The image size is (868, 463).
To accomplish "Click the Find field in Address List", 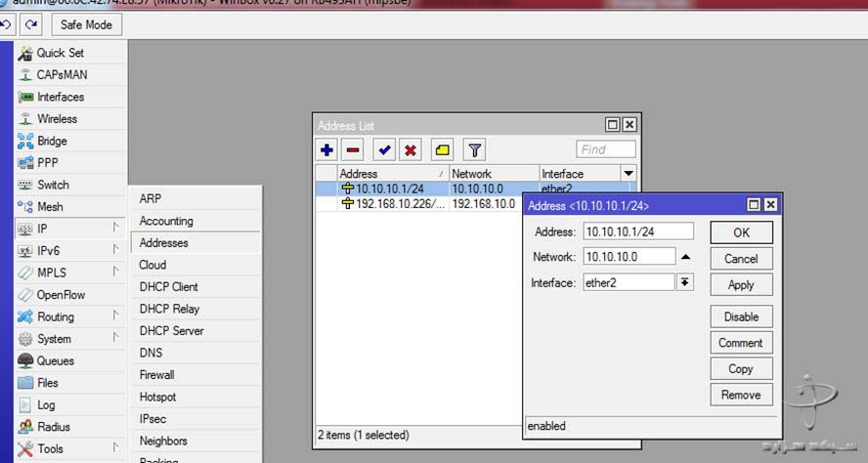I will (606, 149).
